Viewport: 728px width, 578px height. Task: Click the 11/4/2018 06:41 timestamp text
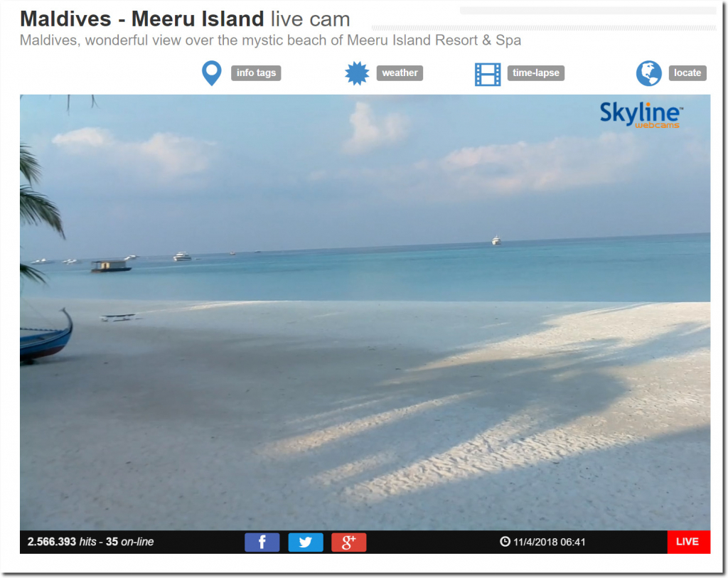(550, 542)
